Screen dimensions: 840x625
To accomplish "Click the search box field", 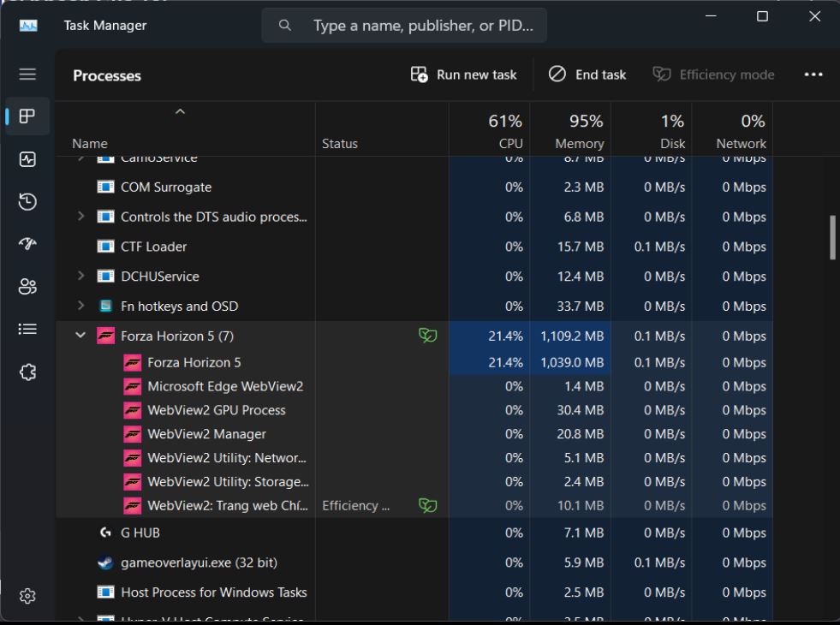I will pos(420,26).
